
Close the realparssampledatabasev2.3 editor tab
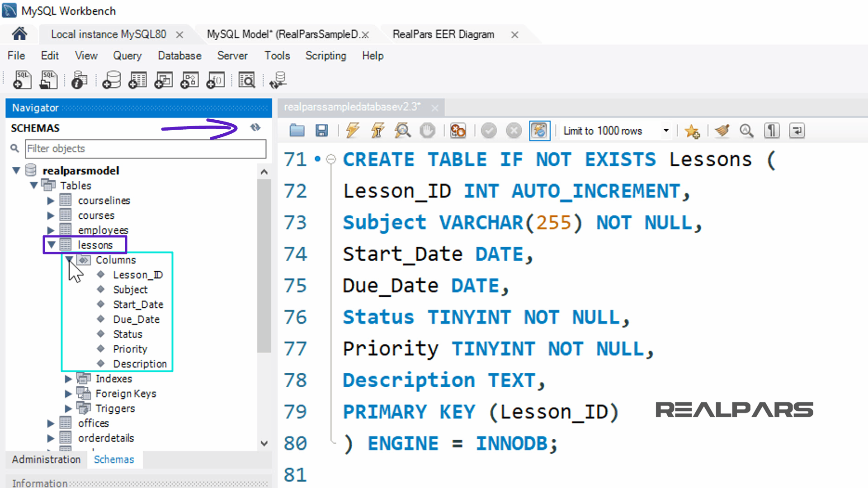435,108
